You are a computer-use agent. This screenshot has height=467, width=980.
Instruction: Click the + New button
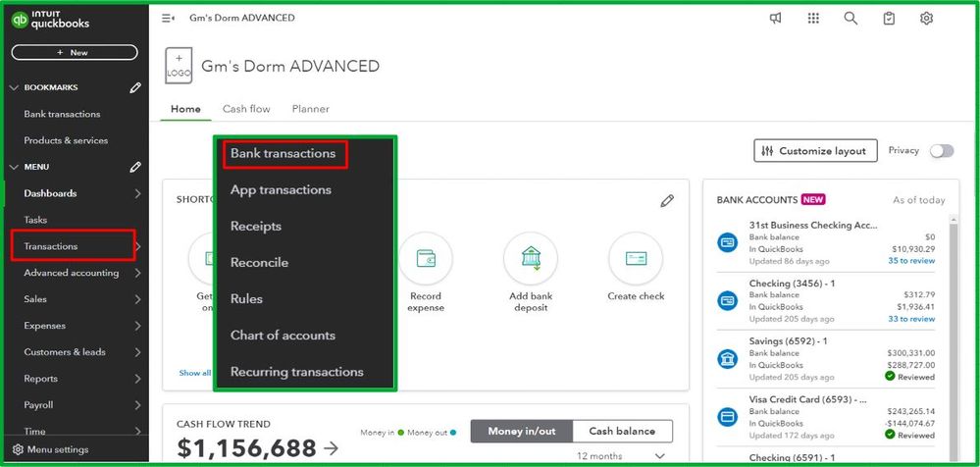pos(75,53)
